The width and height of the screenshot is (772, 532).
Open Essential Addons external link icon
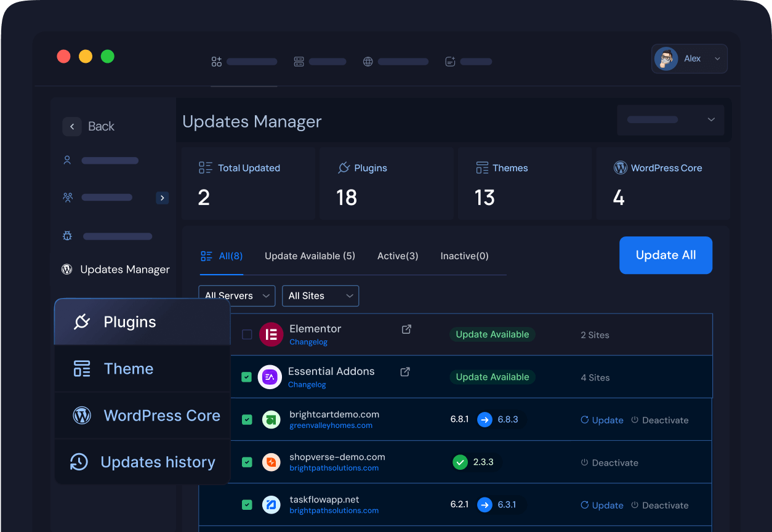pyautogui.click(x=405, y=372)
